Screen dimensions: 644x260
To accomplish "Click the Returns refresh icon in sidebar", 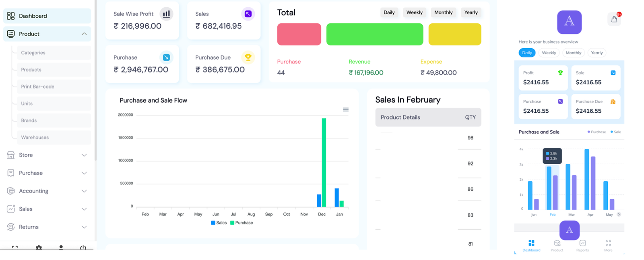I will pos(11,227).
